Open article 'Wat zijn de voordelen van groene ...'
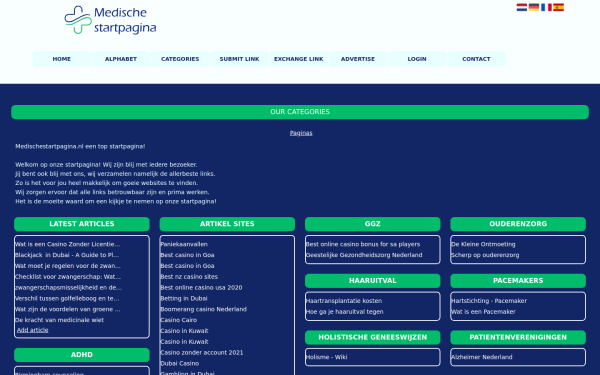Viewport: 600px width, 375px height. coord(67,309)
